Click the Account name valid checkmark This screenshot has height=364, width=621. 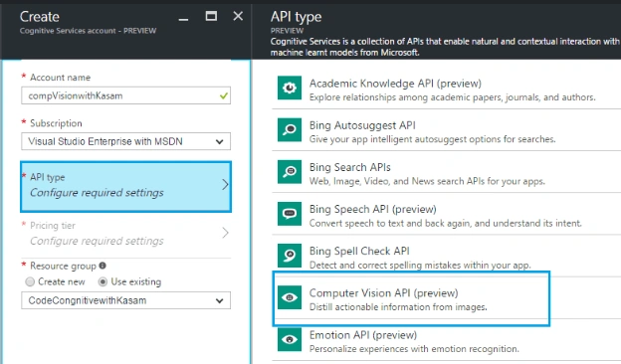pos(224,95)
